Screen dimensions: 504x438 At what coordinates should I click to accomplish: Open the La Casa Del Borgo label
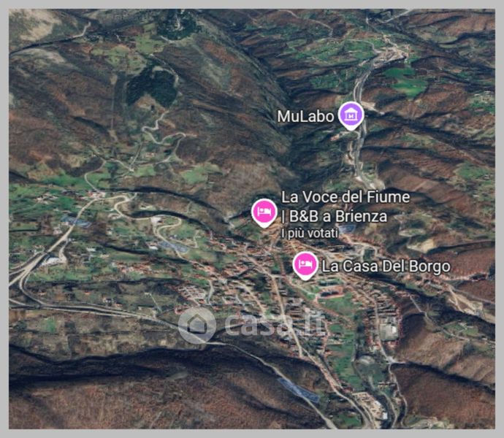pyautogui.click(x=386, y=266)
